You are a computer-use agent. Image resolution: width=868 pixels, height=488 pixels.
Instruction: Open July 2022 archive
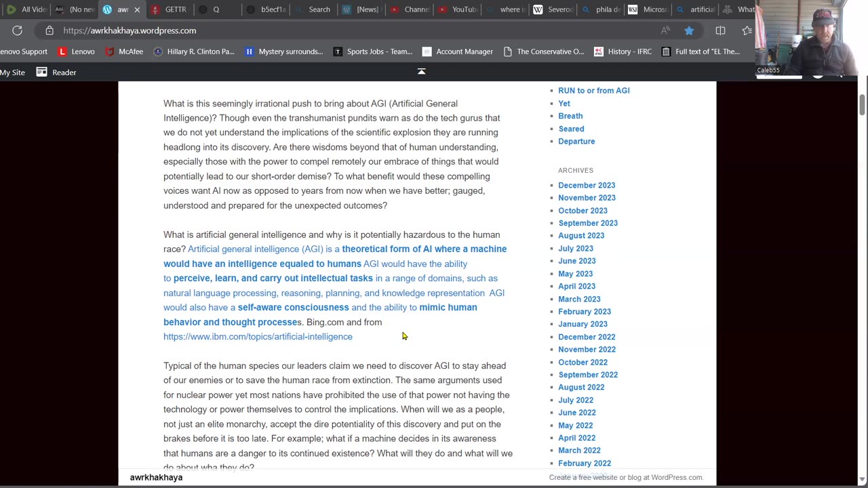pyautogui.click(x=576, y=400)
